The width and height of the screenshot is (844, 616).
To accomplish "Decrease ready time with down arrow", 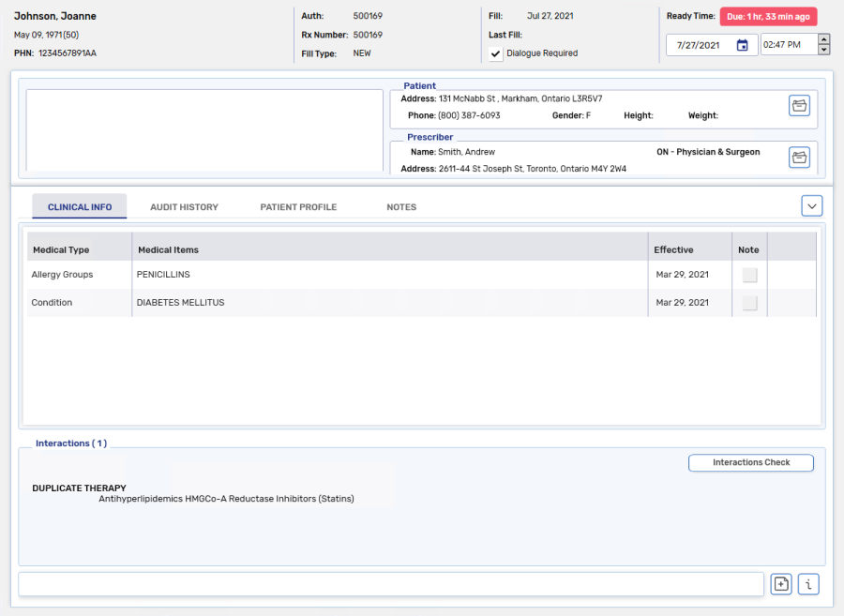I will click(x=823, y=50).
